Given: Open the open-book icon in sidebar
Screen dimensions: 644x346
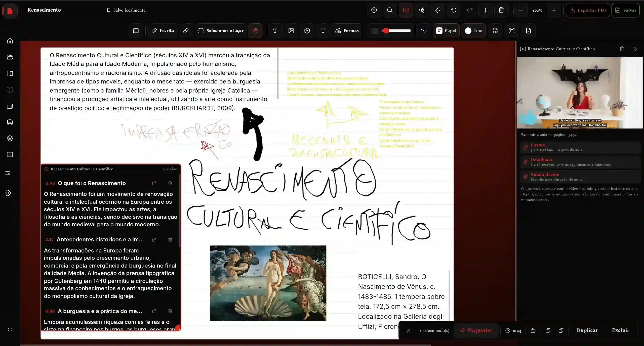Looking at the screenshot, I should click(10, 90).
